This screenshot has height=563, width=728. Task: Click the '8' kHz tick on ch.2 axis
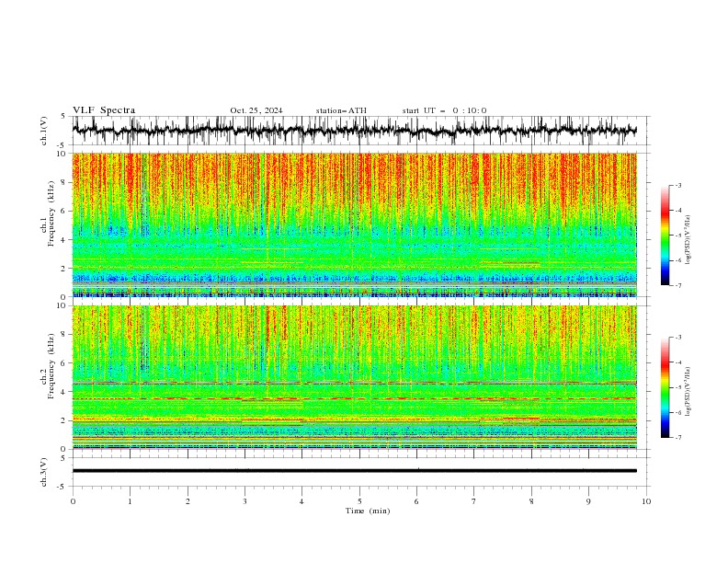coord(64,335)
